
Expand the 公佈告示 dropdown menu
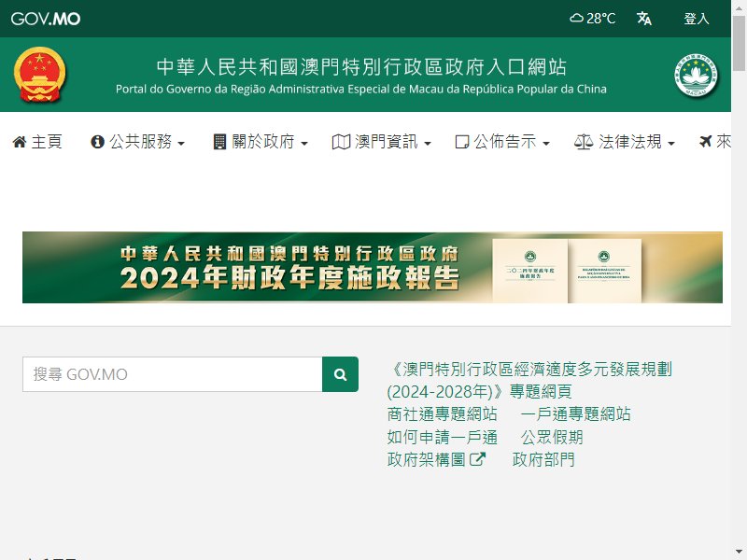(502, 142)
